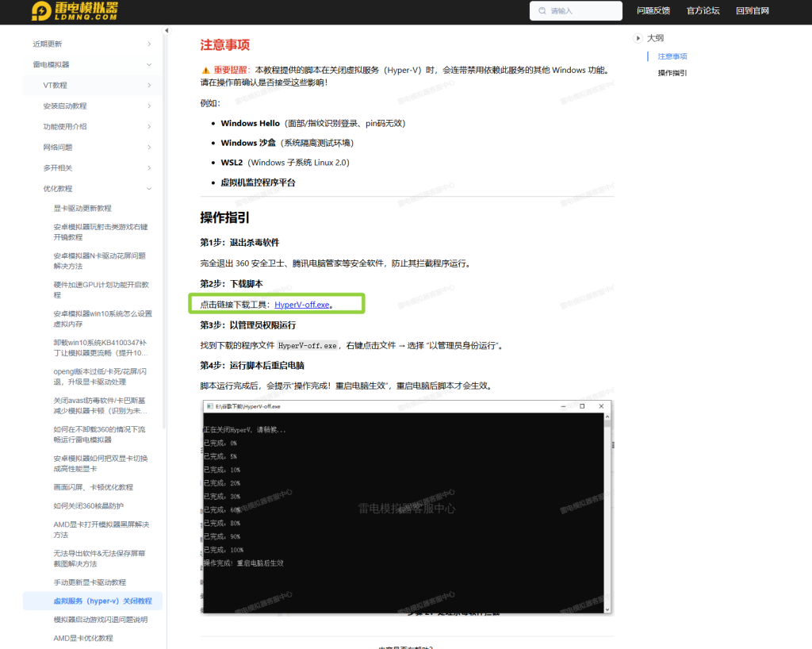Image resolution: width=812 pixels, height=649 pixels.
Task: Open the 显卡驱动更新教程 article
Action: pos(82,208)
